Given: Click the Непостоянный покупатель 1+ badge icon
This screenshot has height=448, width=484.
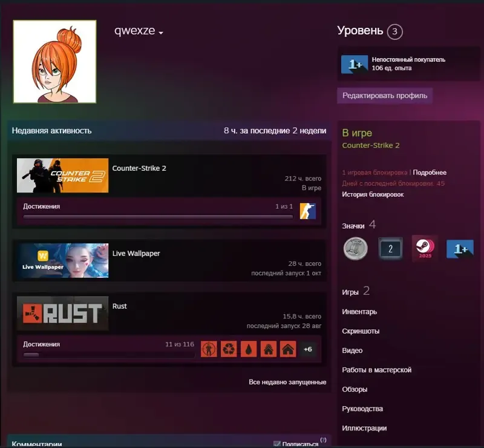Looking at the screenshot, I should [x=355, y=64].
